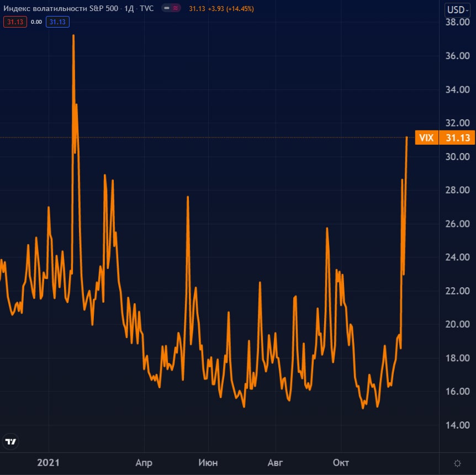Viewport: 476px width, 475px height.
Task: Click the 31.13 +3.93 (+14.45%) change value
Action: point(221,8)
